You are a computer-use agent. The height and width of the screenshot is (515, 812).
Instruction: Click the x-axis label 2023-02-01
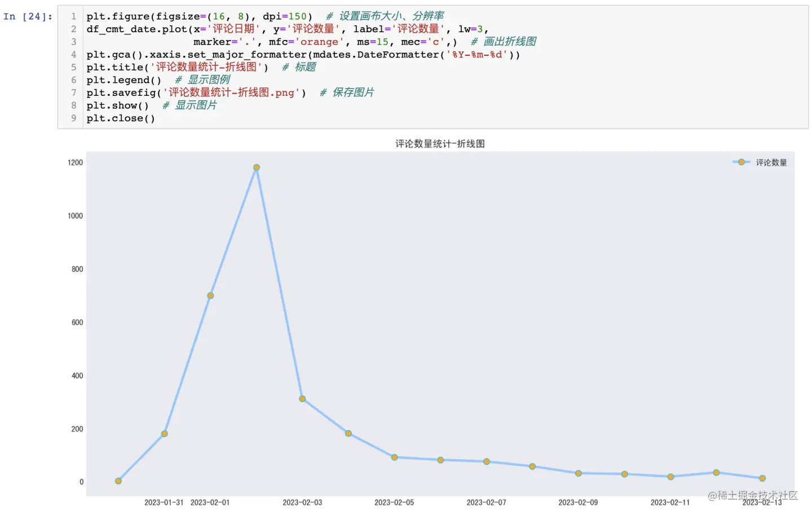210,503
